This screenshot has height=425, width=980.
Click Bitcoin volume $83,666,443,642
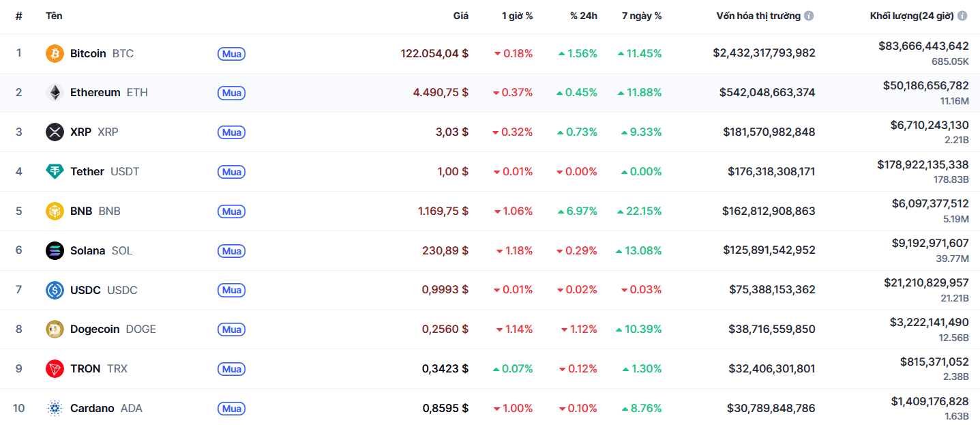[923, 46]
